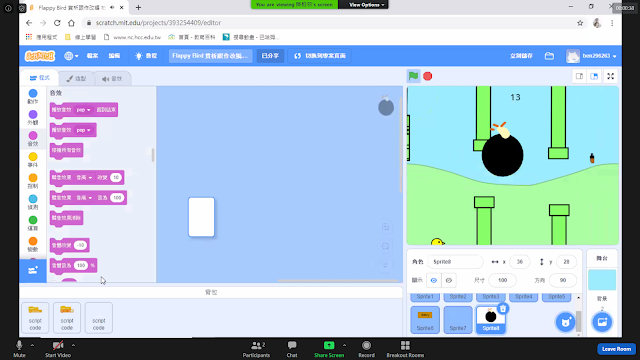This screenshot has height=360, width=640.
Task: Click the Save Now link
Action: pos(521,56)
